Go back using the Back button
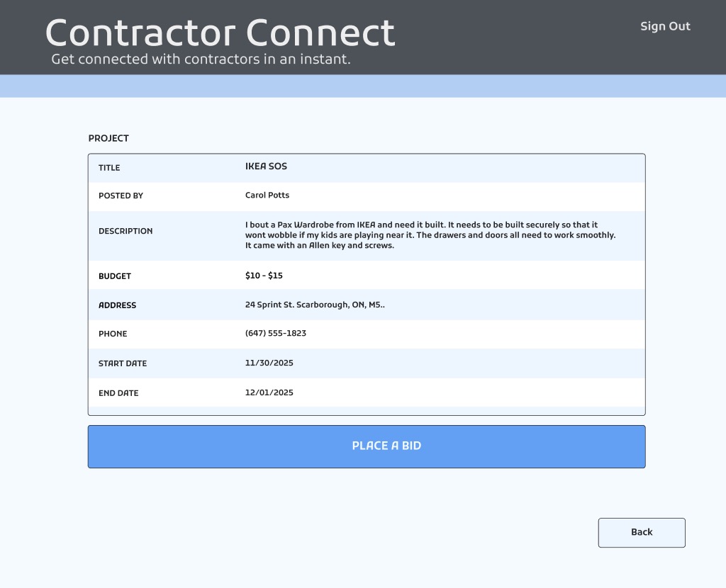Viewport: 726px width, 588px height. pyautogui.click(x=642, y=533)
